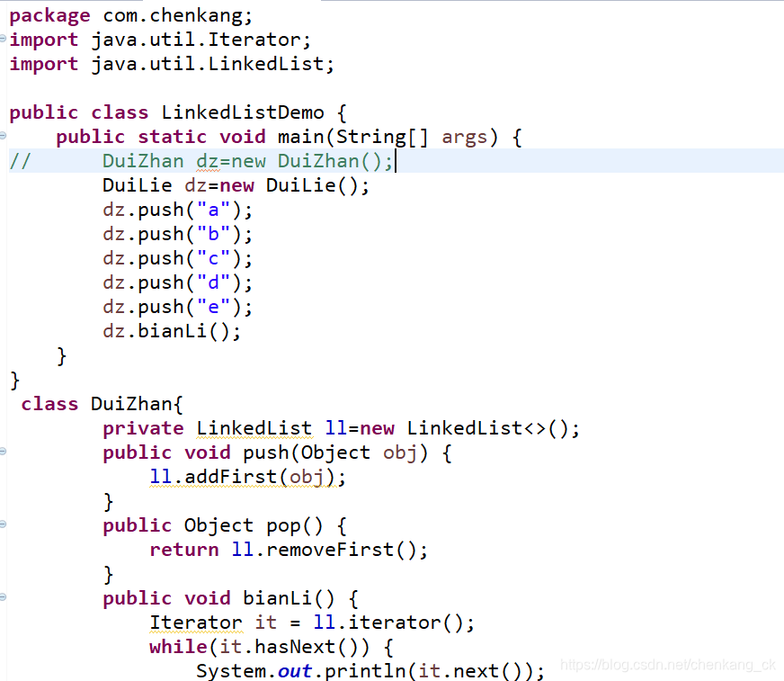Click the 'System.out.println(it.next());' line
This screenshot has height=681, width=784.
pyautogui.click(x=370, y=671)
